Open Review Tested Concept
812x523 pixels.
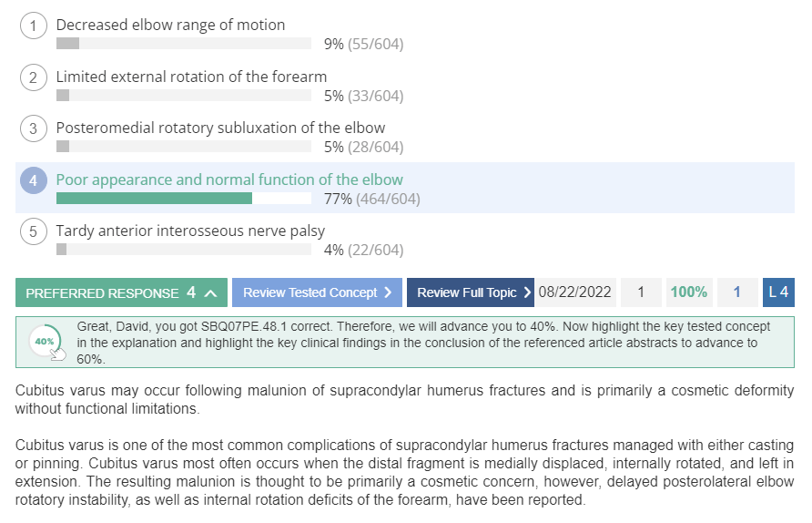click(317, 292)
